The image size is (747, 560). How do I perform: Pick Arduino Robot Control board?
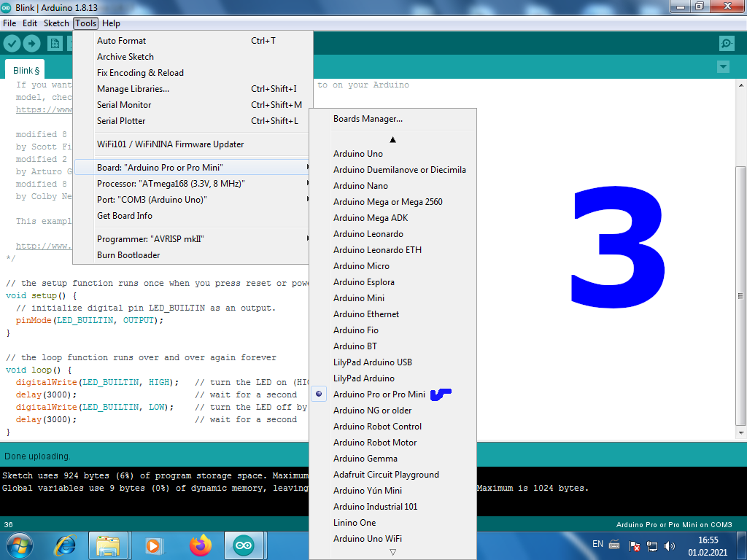click(x=392, y=427)
